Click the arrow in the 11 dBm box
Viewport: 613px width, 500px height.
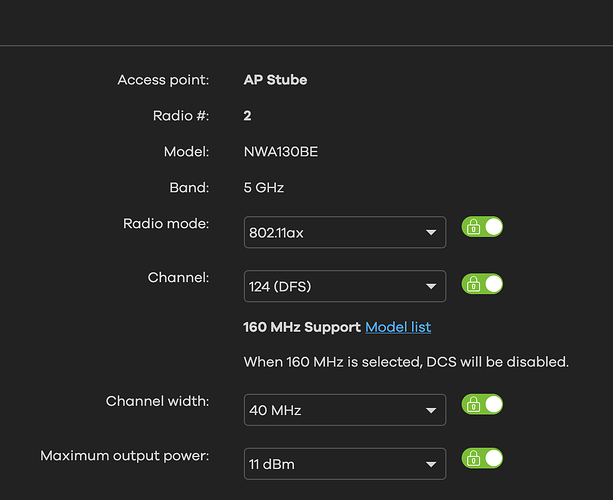(431, 464)
